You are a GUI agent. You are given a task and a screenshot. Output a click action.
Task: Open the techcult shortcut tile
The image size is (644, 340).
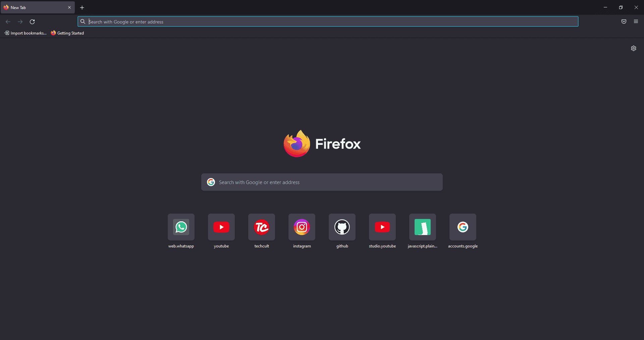262,227
